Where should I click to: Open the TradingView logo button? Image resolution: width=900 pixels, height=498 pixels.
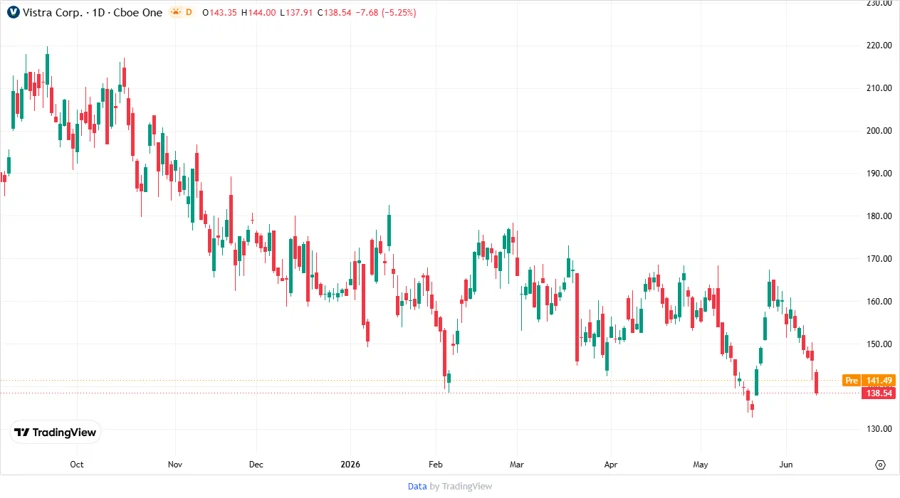[x=55, y=433]
